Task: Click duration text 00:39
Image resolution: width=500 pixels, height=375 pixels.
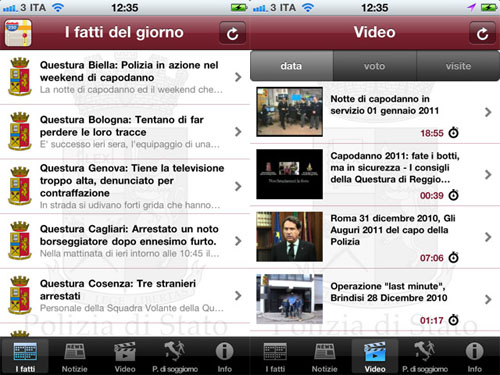Action: click(432, 195)
